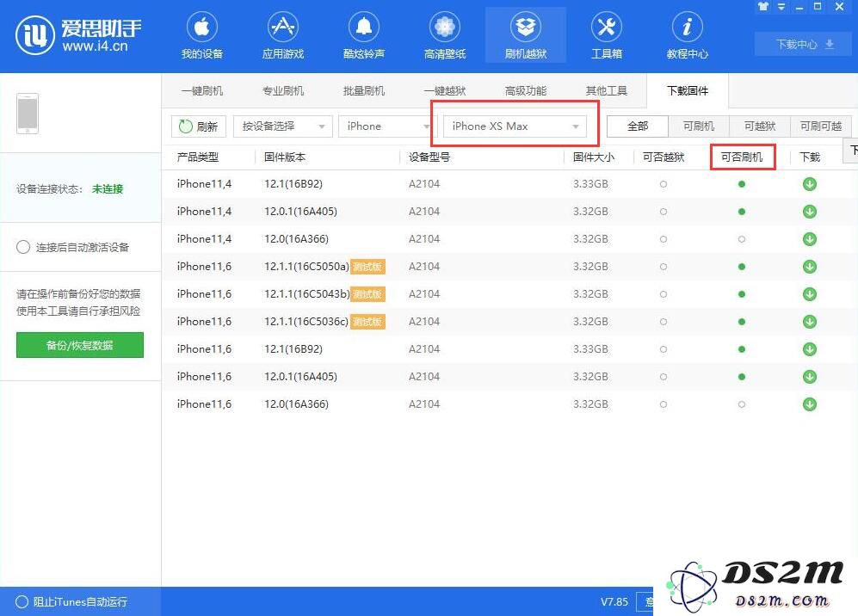Download iPhone11,6 12.0.1(16A405) firmware
Screen dimensions: 858x616
point(810,376)
